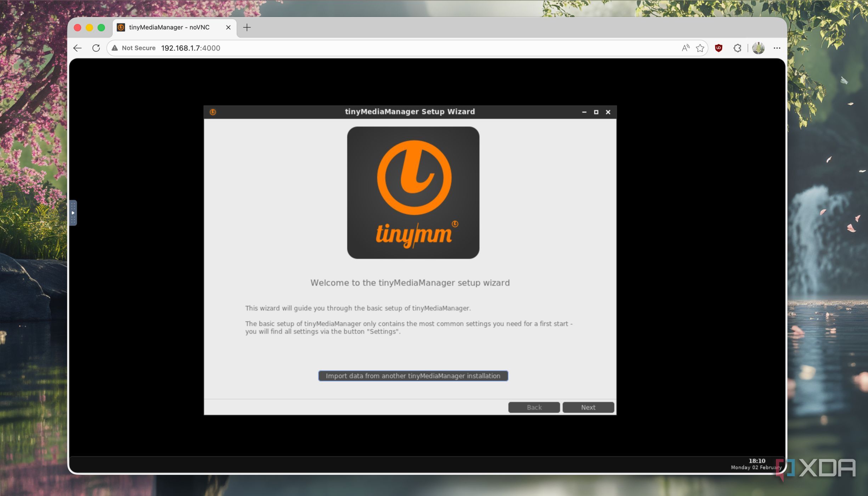868x496 pixels.
Task: Click the wizard title bar tinyMediaManager icon
Action: [x=213, y=112]
